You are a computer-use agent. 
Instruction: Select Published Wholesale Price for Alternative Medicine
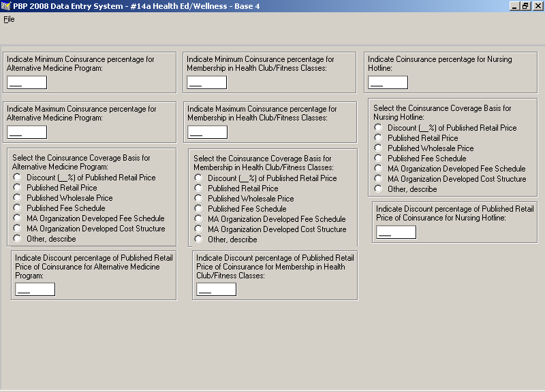[63, 198]
